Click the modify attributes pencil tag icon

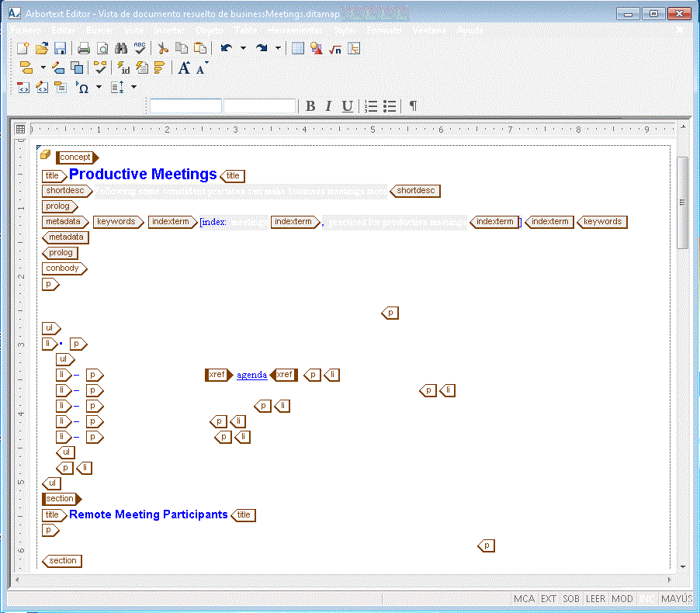[58, 68]
